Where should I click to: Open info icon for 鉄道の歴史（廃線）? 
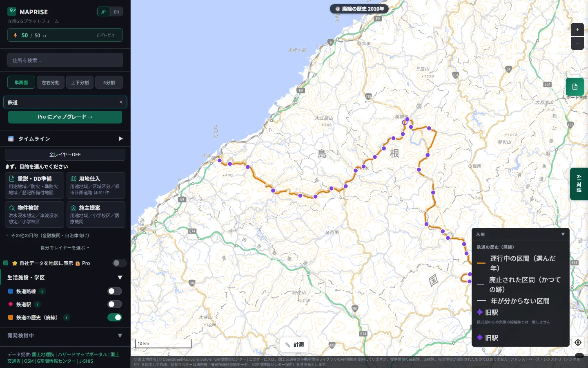(67, 317)
